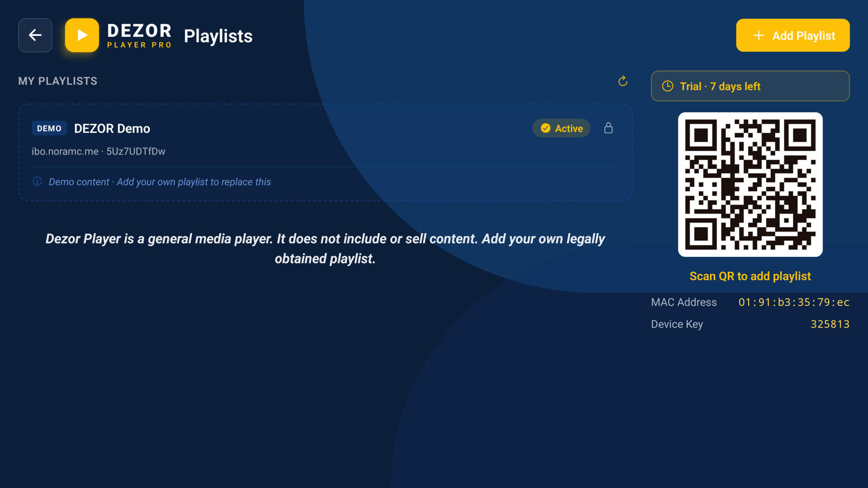Open the Trial 7 days left banner

coord(750,86)
